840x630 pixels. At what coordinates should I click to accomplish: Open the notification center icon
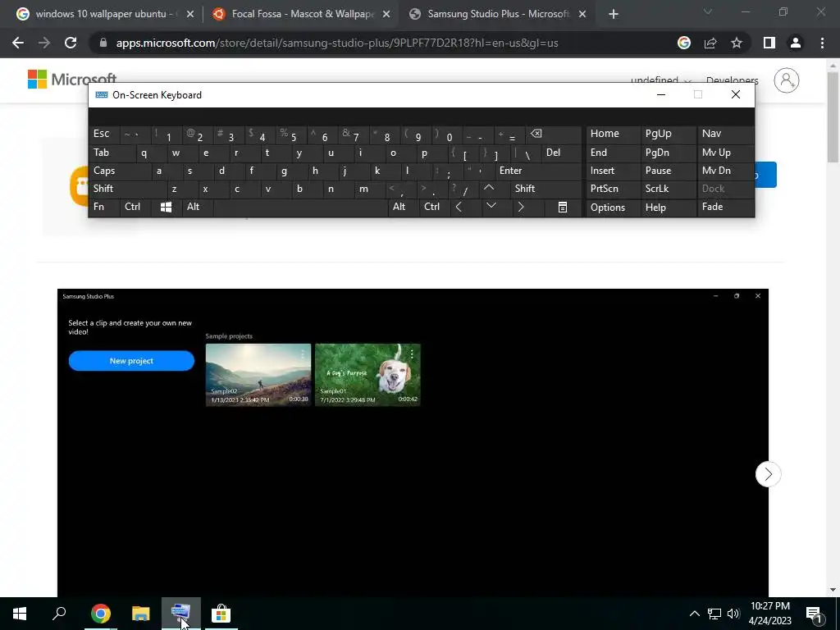click(815, 614)
